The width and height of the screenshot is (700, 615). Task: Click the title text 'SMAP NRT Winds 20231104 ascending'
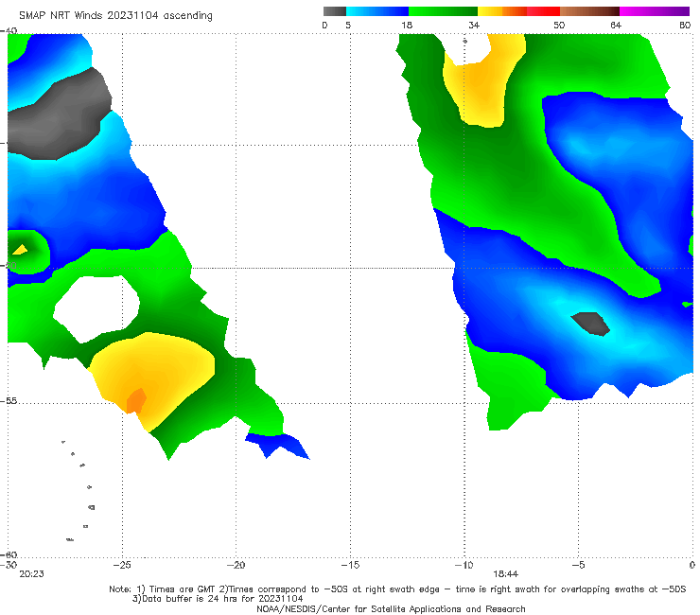point(115,15)
